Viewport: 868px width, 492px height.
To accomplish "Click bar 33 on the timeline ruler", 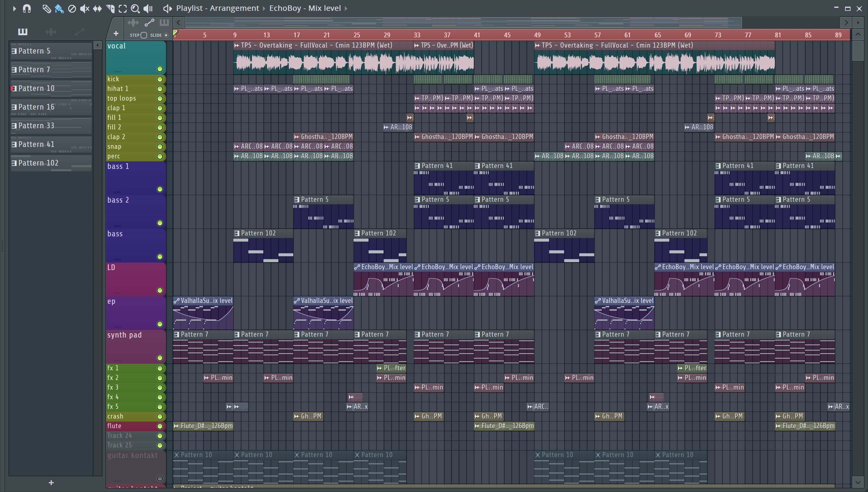I will [x=417, y=35].
